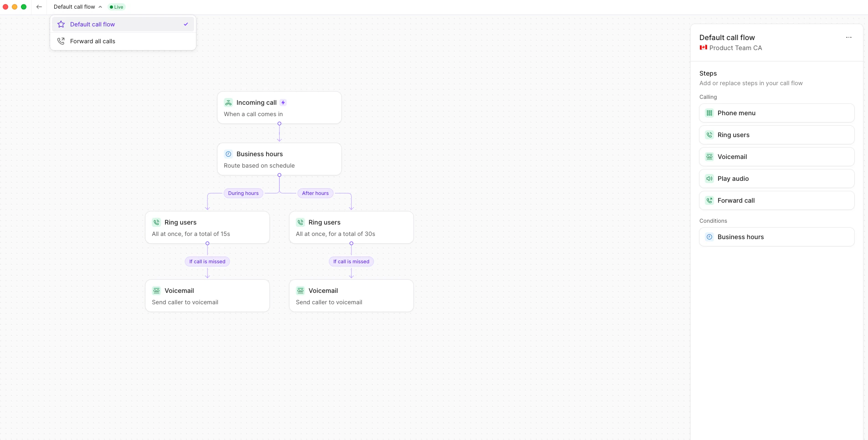Click the checkmark next to Default call flow

(186, 24)
